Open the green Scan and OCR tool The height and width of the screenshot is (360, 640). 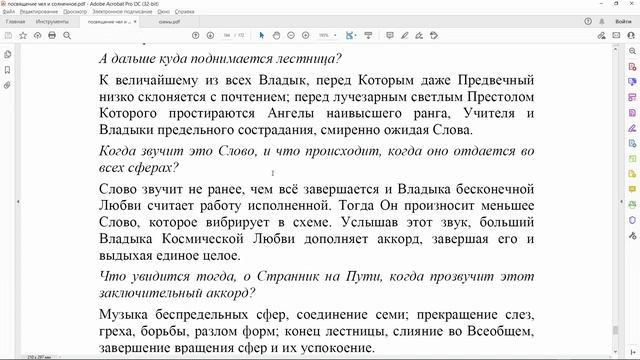click(x=632, y=205)
